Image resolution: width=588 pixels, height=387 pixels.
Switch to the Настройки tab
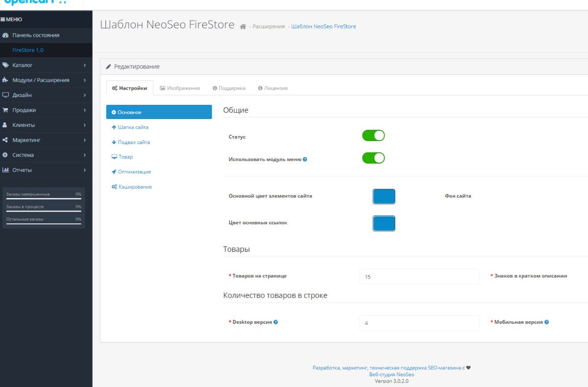[130, 88]
